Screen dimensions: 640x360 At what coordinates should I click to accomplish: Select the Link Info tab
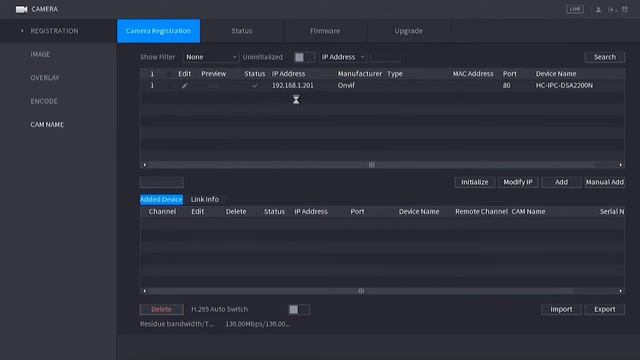point(205,200)
